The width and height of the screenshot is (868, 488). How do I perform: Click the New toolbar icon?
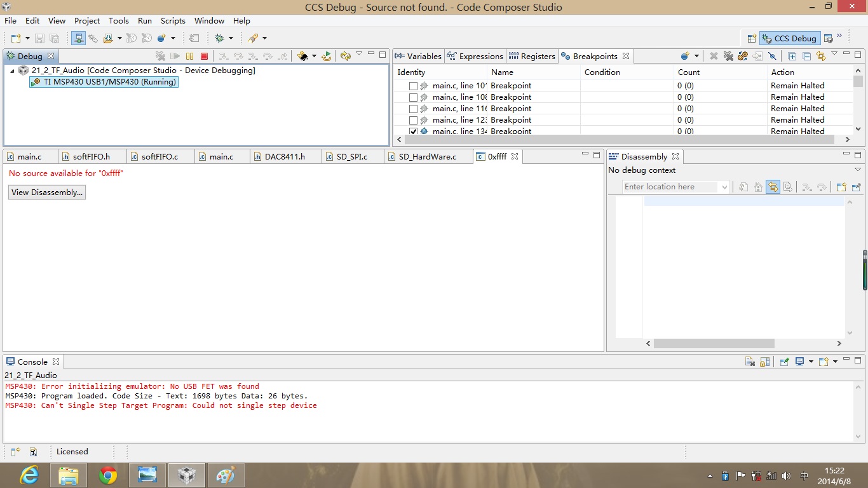coord(16,38)
